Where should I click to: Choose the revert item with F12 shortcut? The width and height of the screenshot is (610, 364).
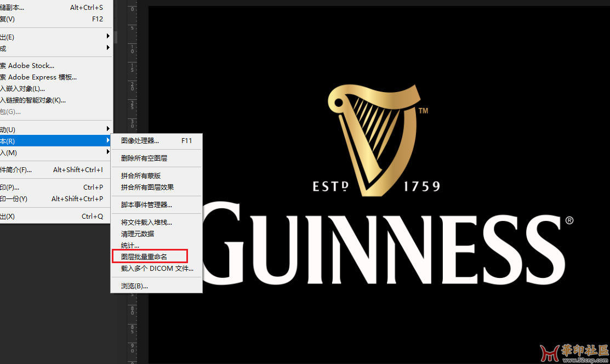tap(56, 19)
